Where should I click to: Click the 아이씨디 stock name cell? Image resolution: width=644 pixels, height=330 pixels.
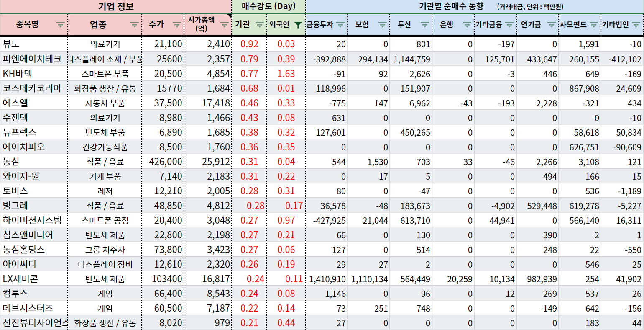point(34,264)
